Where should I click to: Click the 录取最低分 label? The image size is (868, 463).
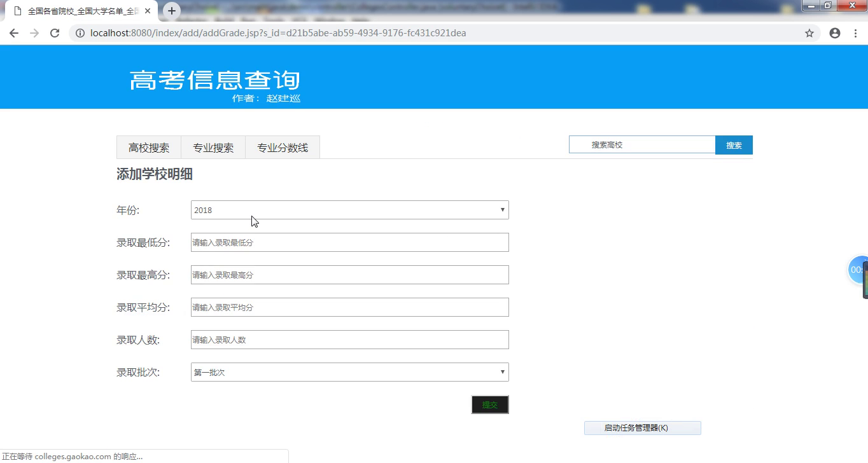pos(143,242)
